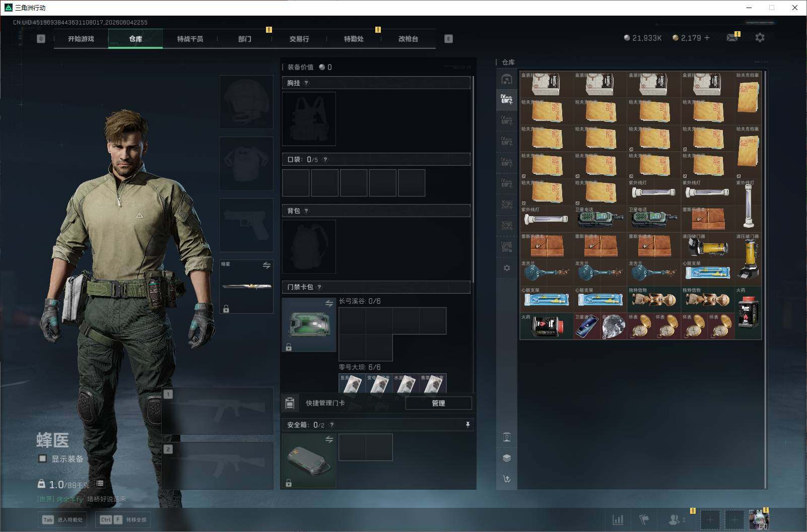The height and width of the screenshot is (532, 807).
Task: Show help for 安全箱
Action: click(331, 425)
